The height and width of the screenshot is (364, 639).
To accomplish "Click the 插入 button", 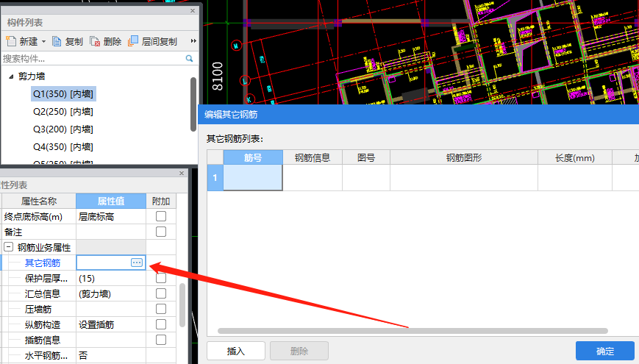I will coord(236,351).
